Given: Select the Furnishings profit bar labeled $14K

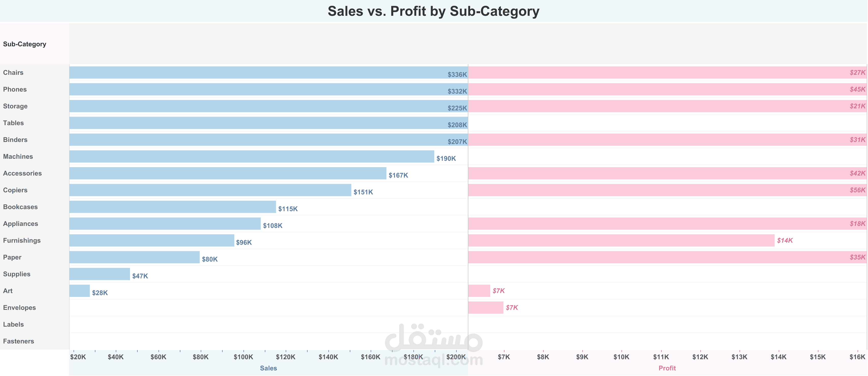Looking at the screenshot, I should [x=621, y=241].
